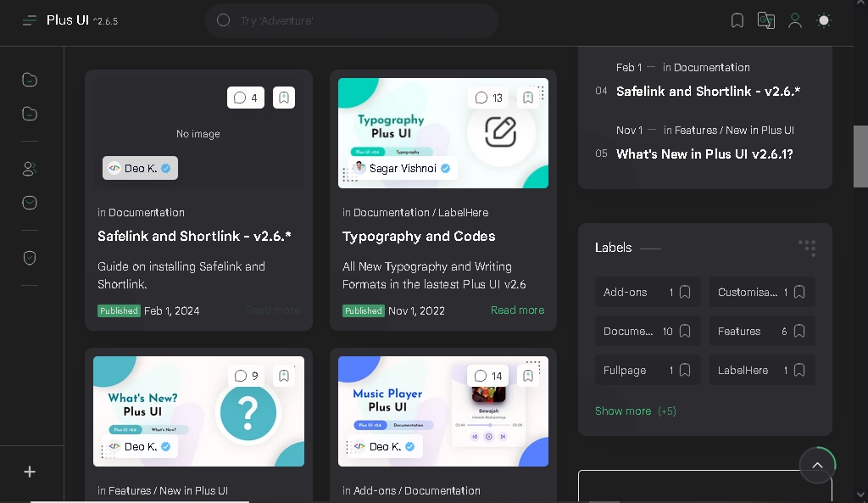
Task: Select the Fullpage label
Action: (x=648, y=370)
